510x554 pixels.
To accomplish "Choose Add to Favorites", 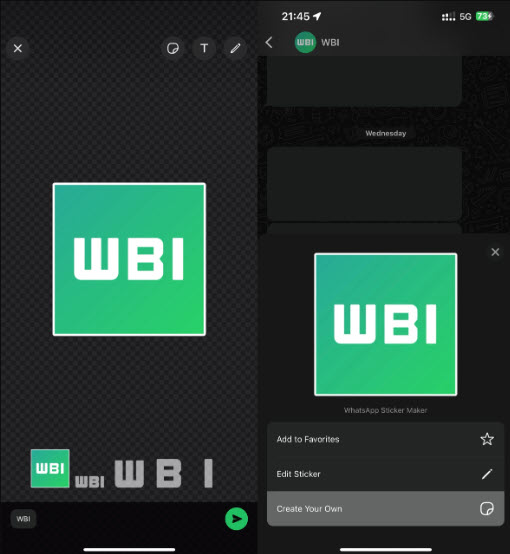I will (x=386, y=439).
